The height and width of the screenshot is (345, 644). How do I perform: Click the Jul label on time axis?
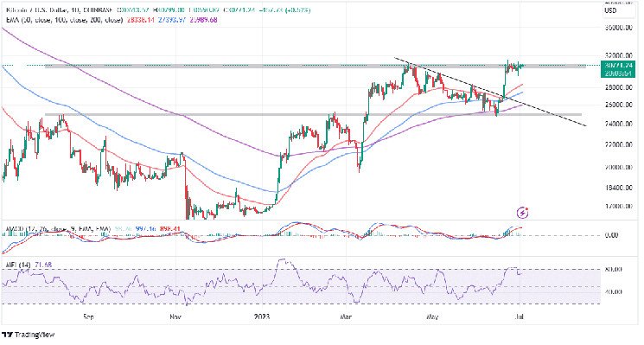(x=520, y=316)
